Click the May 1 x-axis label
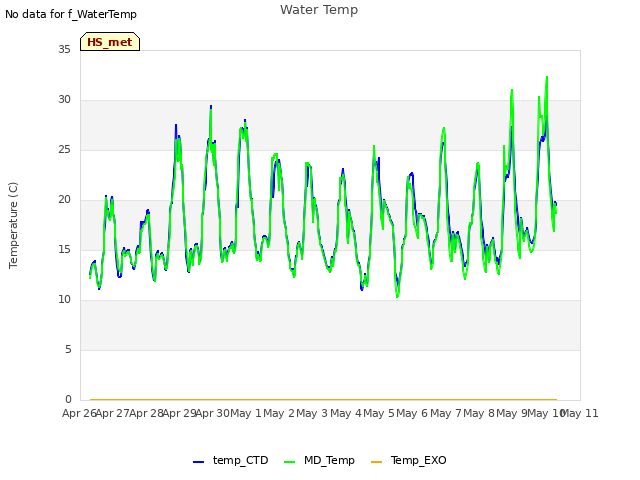This screenshot has height=480, width=640. coord(246,413)
